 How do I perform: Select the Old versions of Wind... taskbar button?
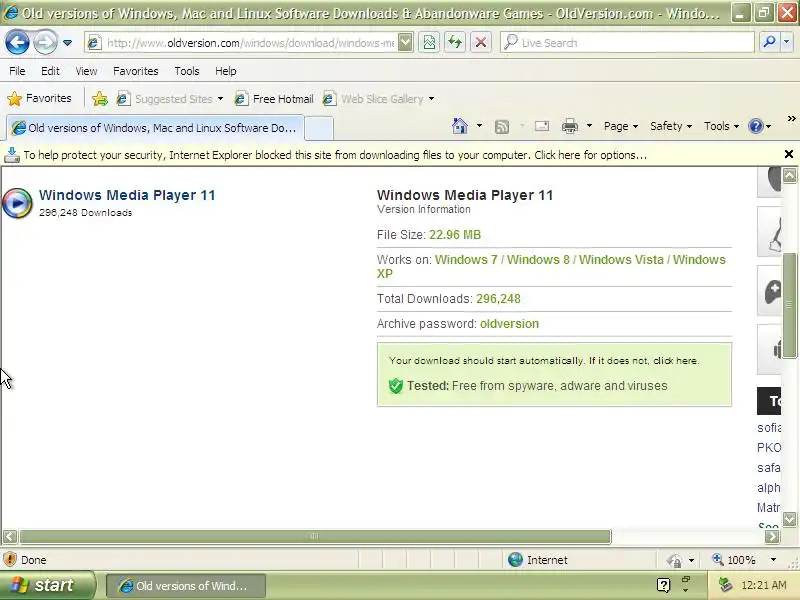[x=186, y=586]
